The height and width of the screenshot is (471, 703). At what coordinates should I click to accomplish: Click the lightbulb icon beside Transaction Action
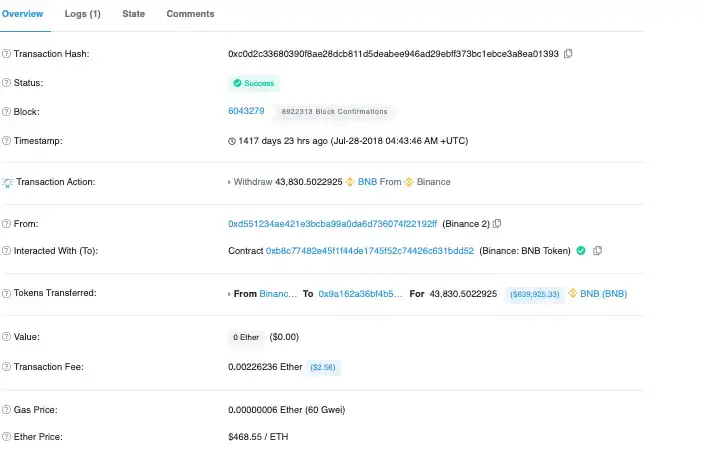pyautogui.click(x=7, y=182)
